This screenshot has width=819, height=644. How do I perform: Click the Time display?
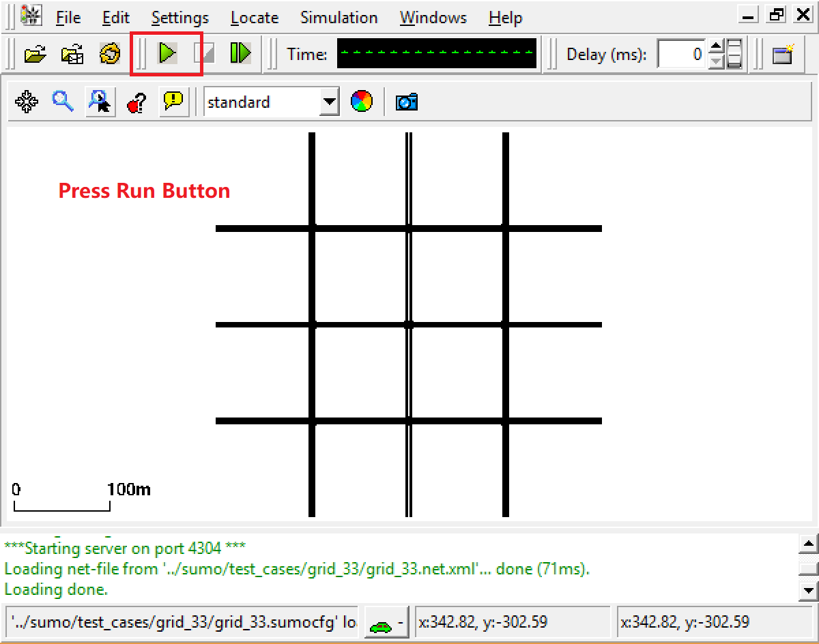pyautogui.click(x=437, y=53)
